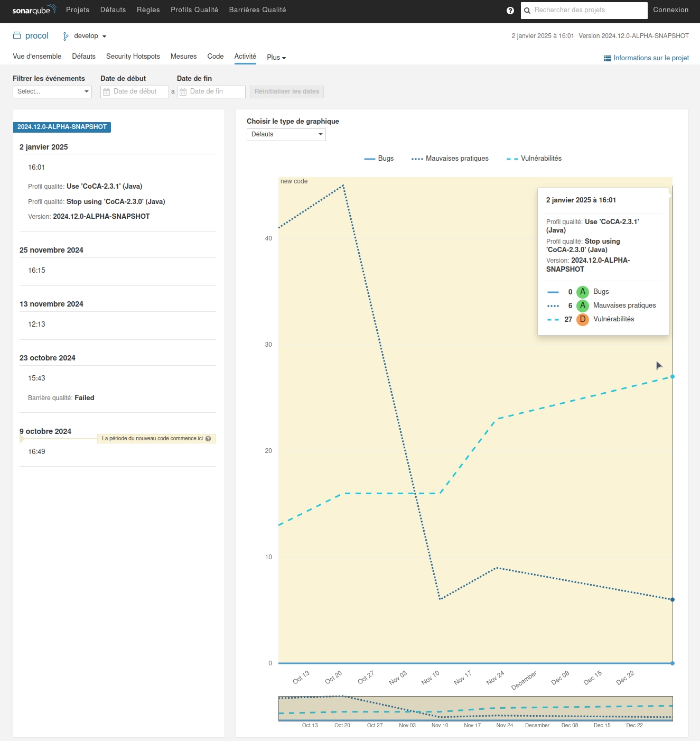Viewport: 700px width, 741px height.
Task: Click the Bugs data point at 0
Action: pyautogui.click(x=673, y=663)
